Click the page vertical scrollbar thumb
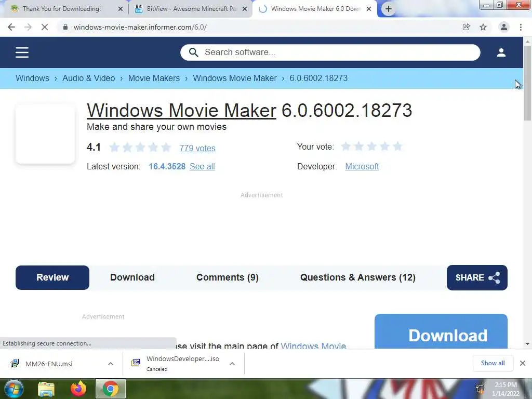This screenshot has width=532, height=399. coord(527,83)
